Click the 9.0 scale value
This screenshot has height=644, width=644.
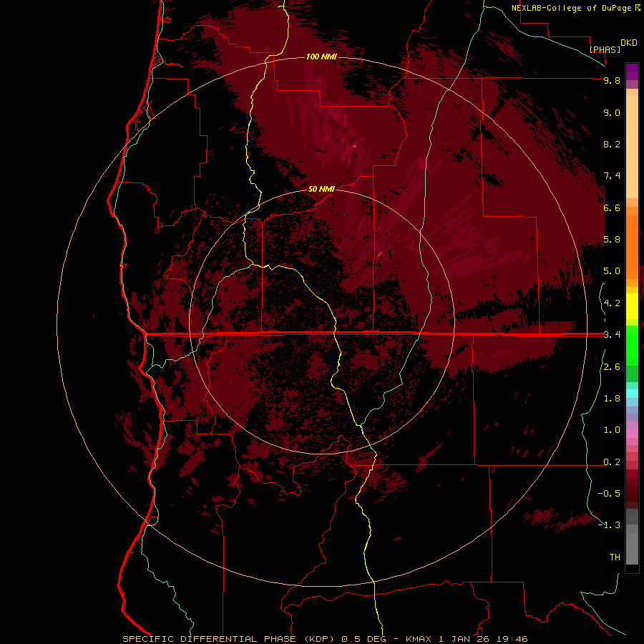[x=612, y=112]
